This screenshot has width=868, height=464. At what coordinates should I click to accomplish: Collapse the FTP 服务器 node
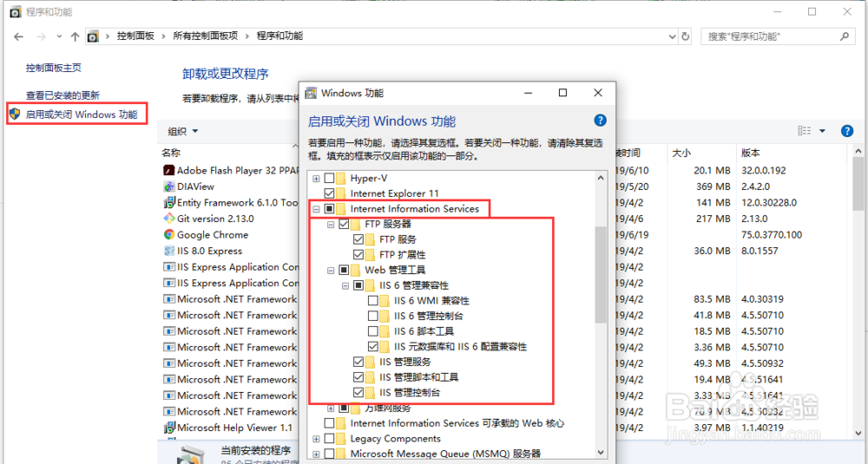coord(331,225)
